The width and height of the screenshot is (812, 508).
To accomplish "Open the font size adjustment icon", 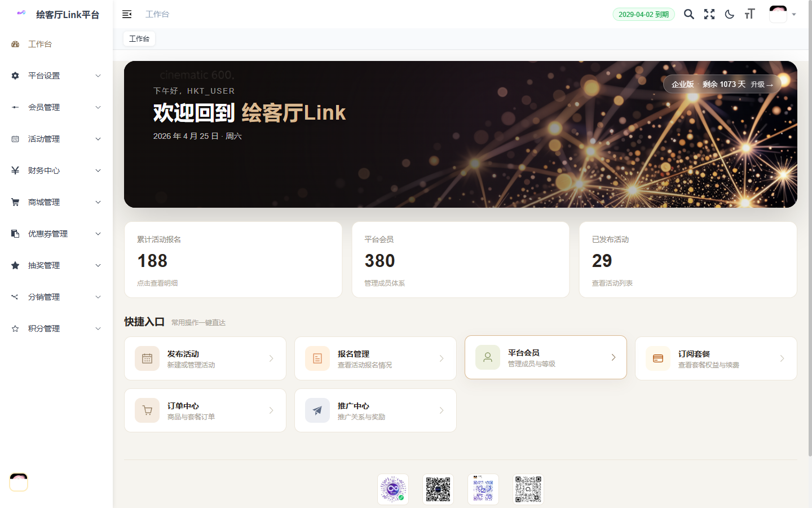I will click(749, 14).
